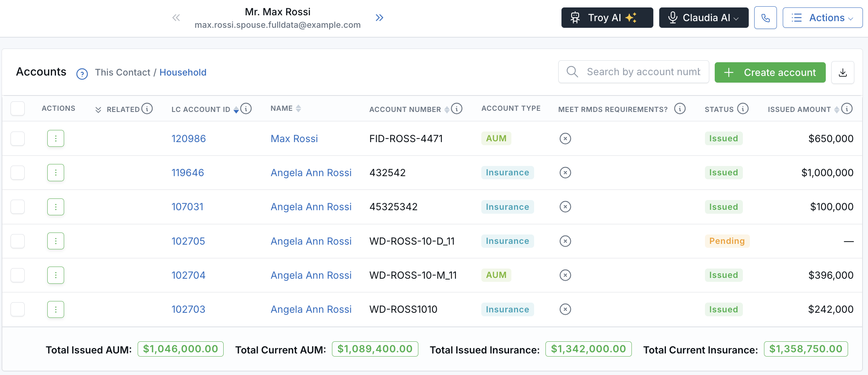The height and width of the screenshot is (375, 868).
Task: Toggle select-all checkbox in table header
Action: point(18,108)
